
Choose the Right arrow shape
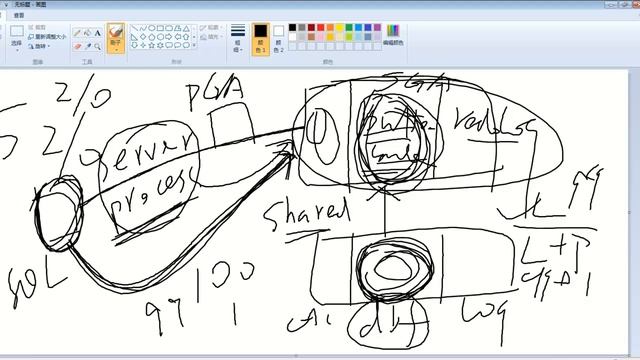(x=169, y=37)
